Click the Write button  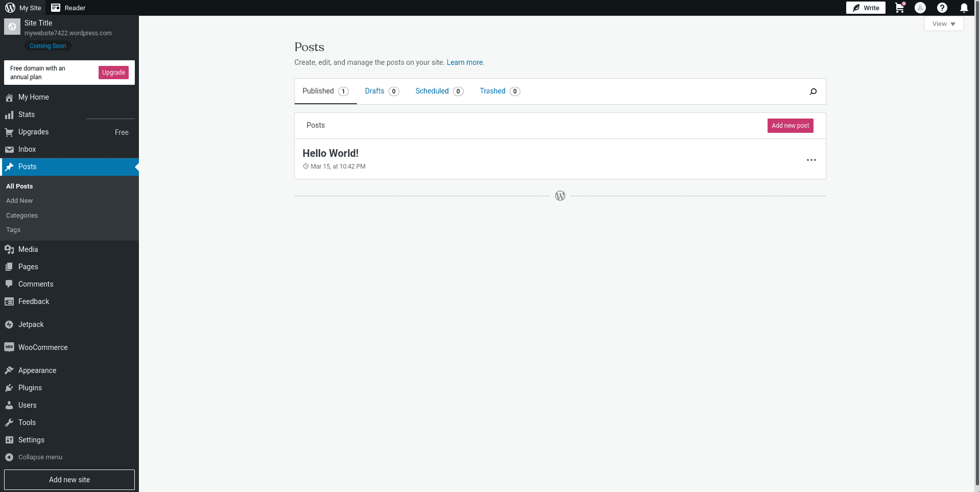(x=866, y=8)
